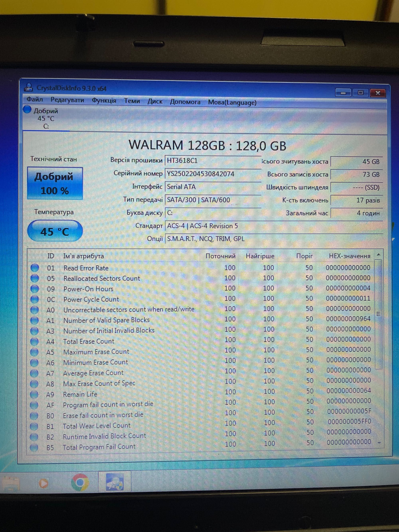The height and width of the screenshot is (532, 399).
Task: Click the status icon for Minimum Erase Count
Action: coord(34,363)
